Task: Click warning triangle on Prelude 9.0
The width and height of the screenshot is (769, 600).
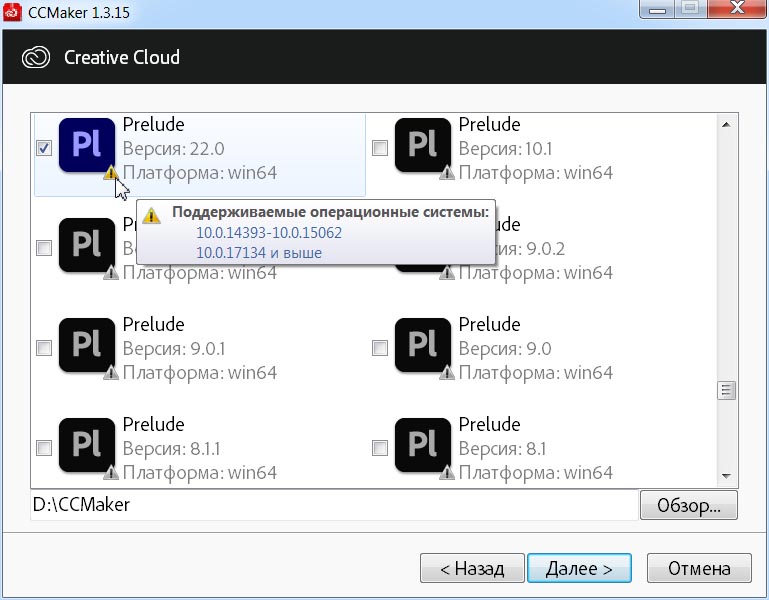Action: click(447, 373)
